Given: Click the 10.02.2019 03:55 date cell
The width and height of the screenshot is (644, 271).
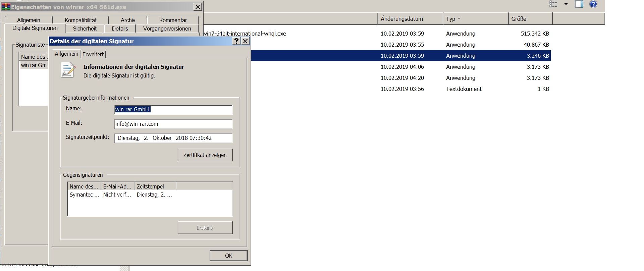Looking at the screenshot, I should [x=402, y=45].
